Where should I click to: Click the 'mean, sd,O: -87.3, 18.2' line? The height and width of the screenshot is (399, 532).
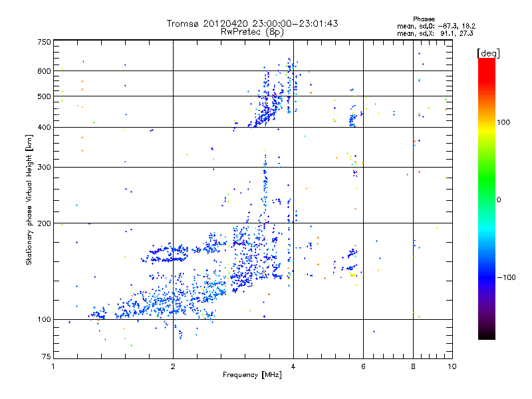(x=436, y=26)
